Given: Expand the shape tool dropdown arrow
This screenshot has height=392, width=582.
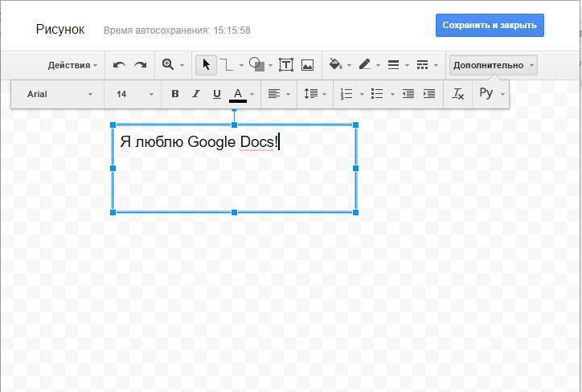Looking at the screenshot, I should [271, 66].
